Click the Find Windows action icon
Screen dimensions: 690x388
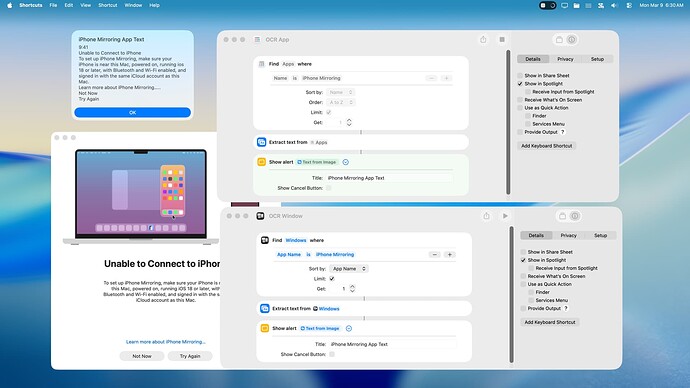[x=264, y=240]
